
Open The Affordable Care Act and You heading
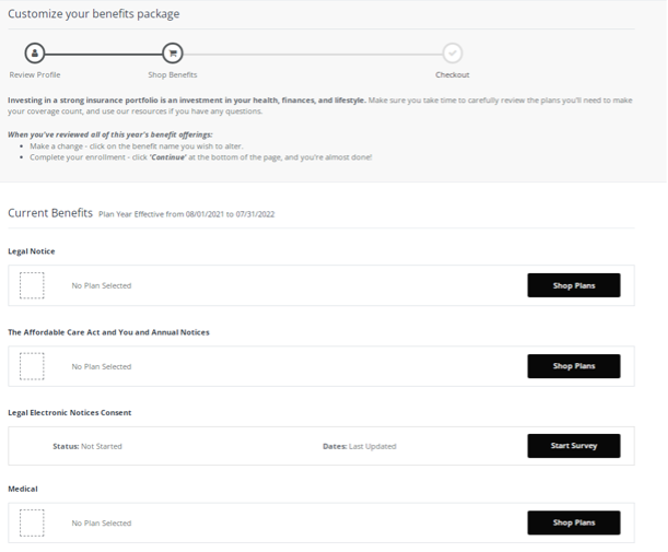point(108,332)
